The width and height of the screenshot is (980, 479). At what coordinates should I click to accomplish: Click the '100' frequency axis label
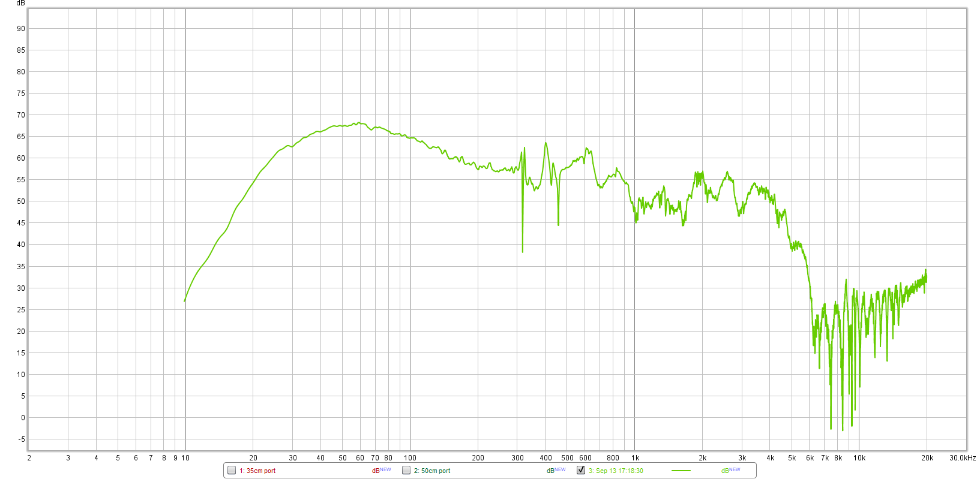[x=410, y=457]
